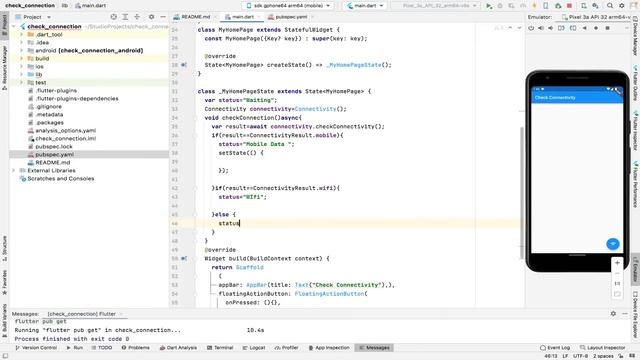Image resolution: width=640 pixels, height=360 pixels.
Task: Tap floating action button in emulator app
Action: click(613, 244)
